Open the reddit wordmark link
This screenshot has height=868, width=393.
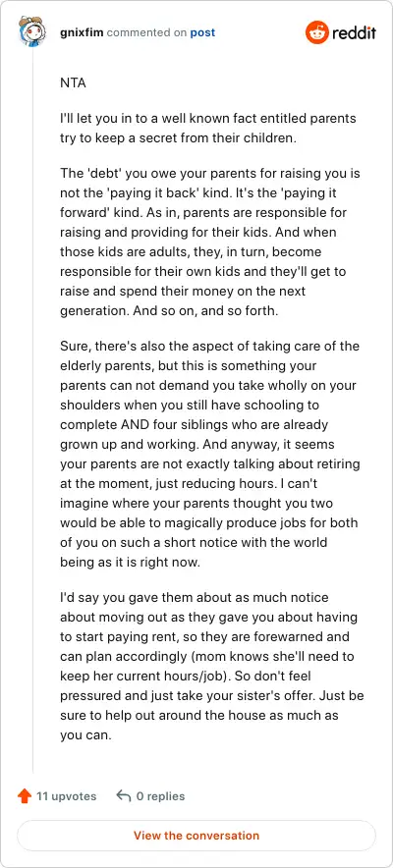[355, 33]
